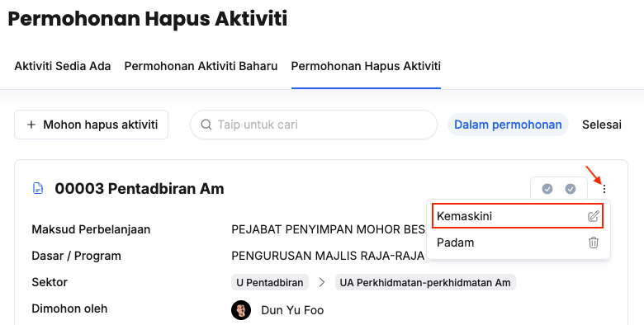Click the magnifier search icon

pyautogui.click(x=206, y=125)
